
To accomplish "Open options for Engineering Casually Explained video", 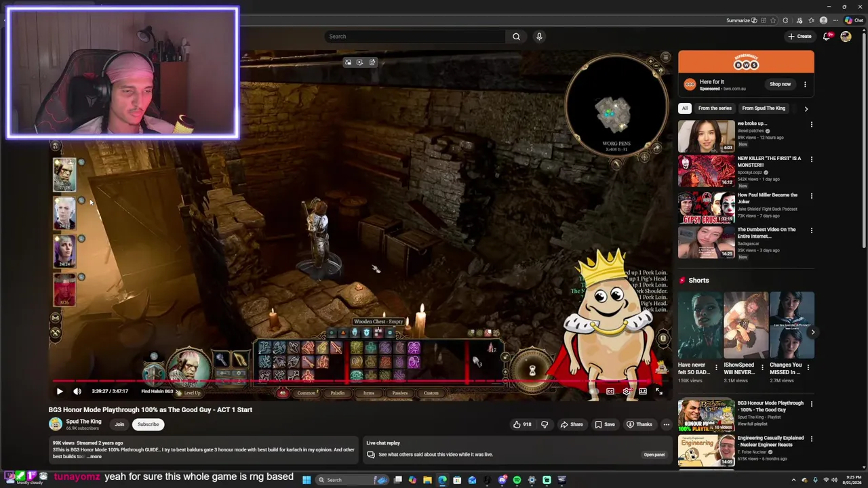I will click(811, 439).
